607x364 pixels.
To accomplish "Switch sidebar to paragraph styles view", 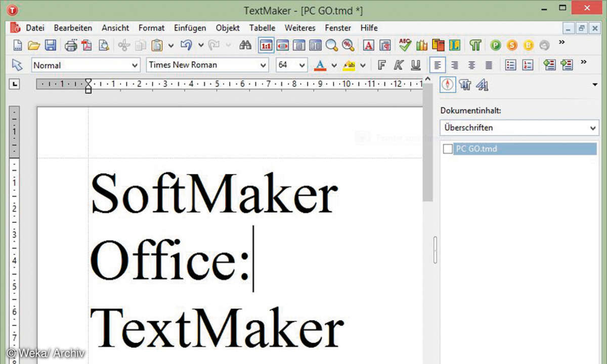I will click(465, 85).
